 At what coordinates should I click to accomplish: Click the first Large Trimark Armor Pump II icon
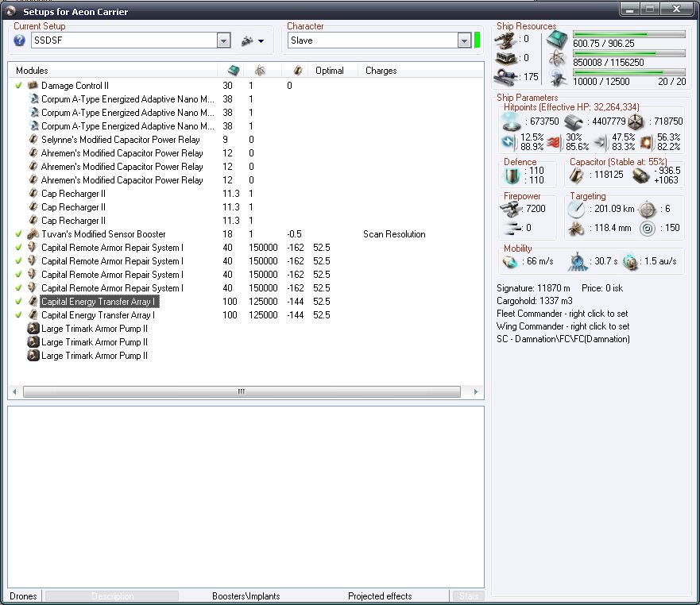pos(33,329)
